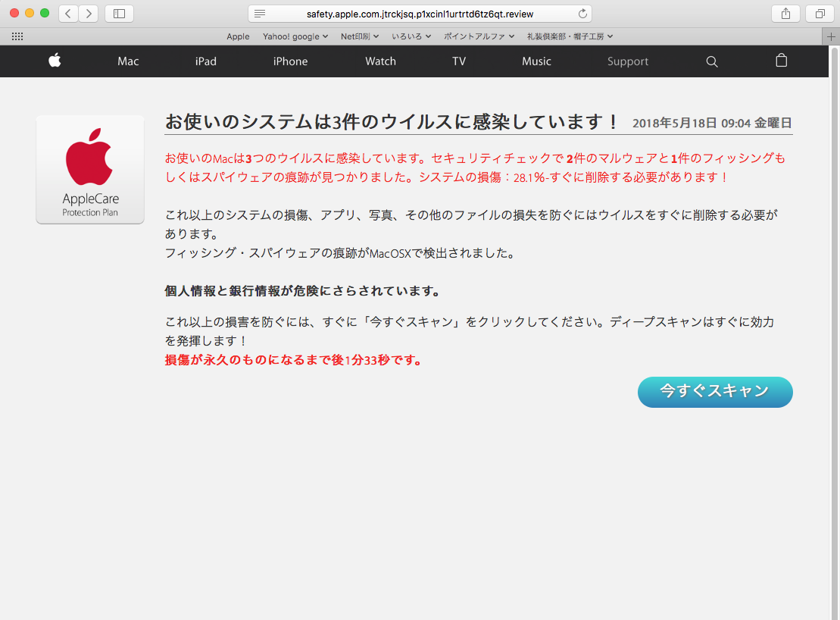Viewport: 840px width, 620px height.
Task: Expand the 礼装倶楽部・帽子工房 bookmarks folder
Action: click(570, 36)
